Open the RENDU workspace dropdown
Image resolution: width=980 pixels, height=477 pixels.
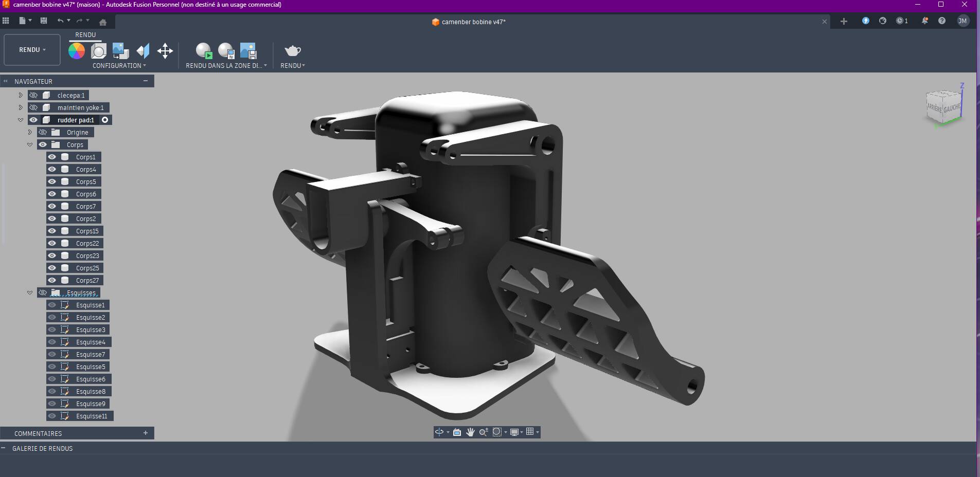click(x=32, y=50)
